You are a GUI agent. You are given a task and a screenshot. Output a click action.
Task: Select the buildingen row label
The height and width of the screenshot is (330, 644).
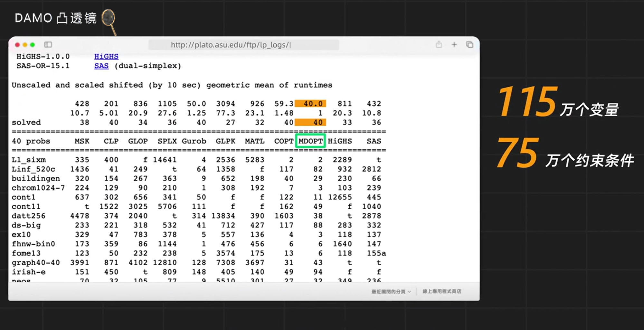[x=36, y=178]
